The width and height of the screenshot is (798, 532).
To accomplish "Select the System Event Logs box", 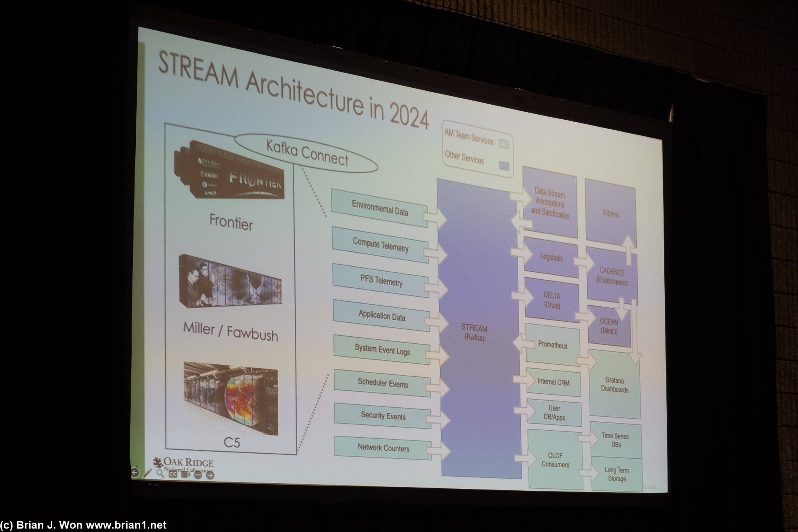I will click(x=382, y=350).
